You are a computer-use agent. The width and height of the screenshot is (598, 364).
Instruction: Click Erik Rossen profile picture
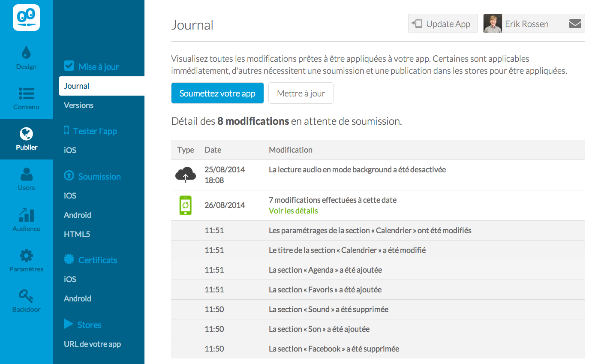point(493,24)
